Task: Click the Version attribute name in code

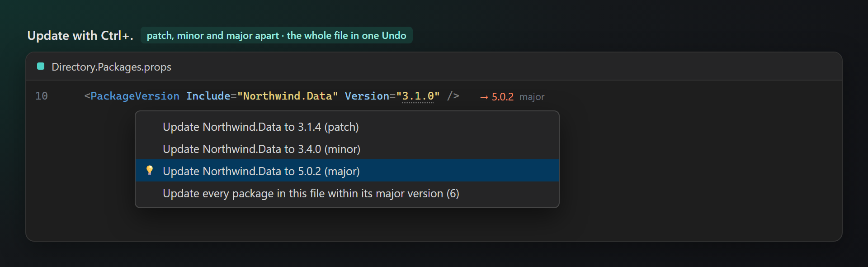Action: (x=367, y=96)
